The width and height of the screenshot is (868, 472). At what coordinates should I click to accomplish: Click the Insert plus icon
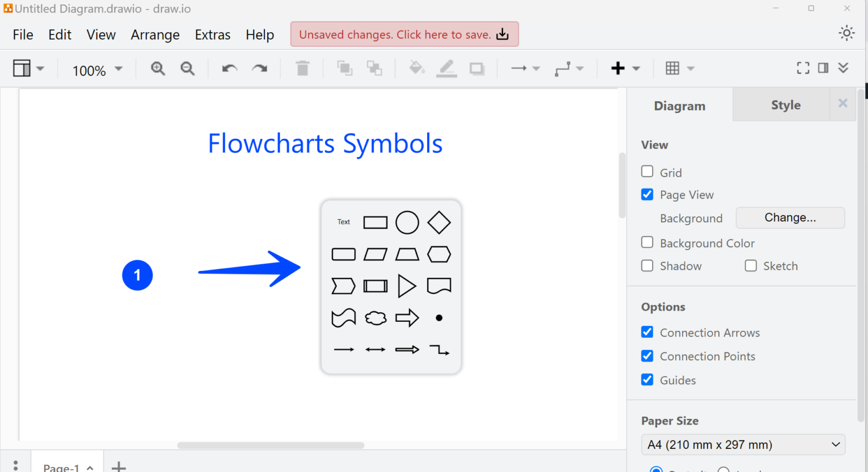pos(618,68)
